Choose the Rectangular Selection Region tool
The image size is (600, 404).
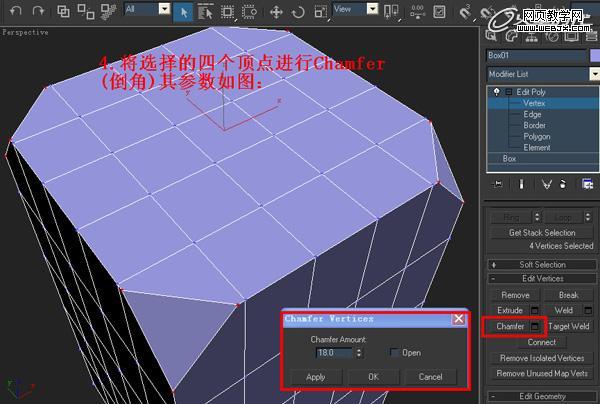(x=227, y=12)
